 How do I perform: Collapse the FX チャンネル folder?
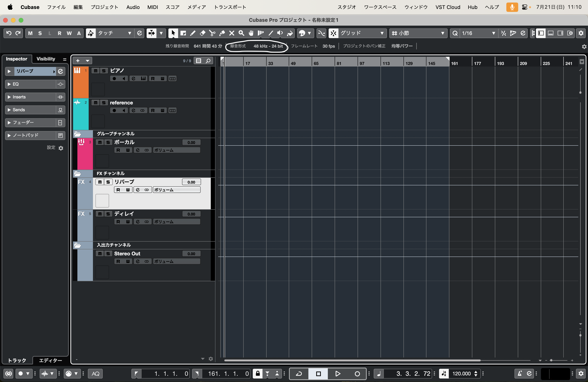pyautogui.click(x=78, y=173)
